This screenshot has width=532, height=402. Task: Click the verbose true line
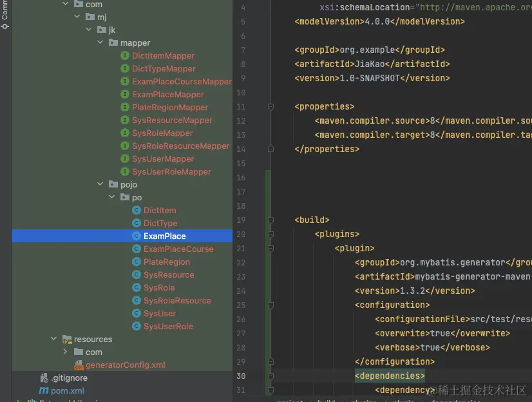(433, 348)
